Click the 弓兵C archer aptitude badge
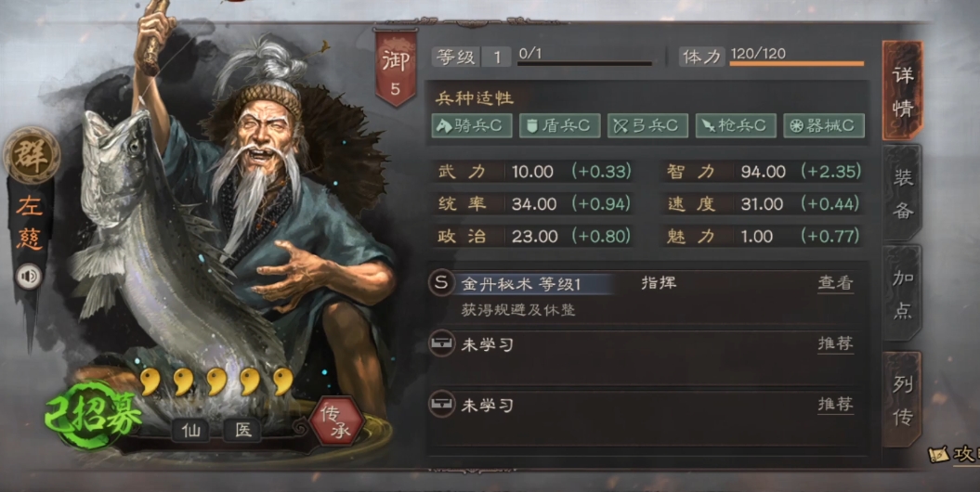980x492 pixels. coord(648,125)
